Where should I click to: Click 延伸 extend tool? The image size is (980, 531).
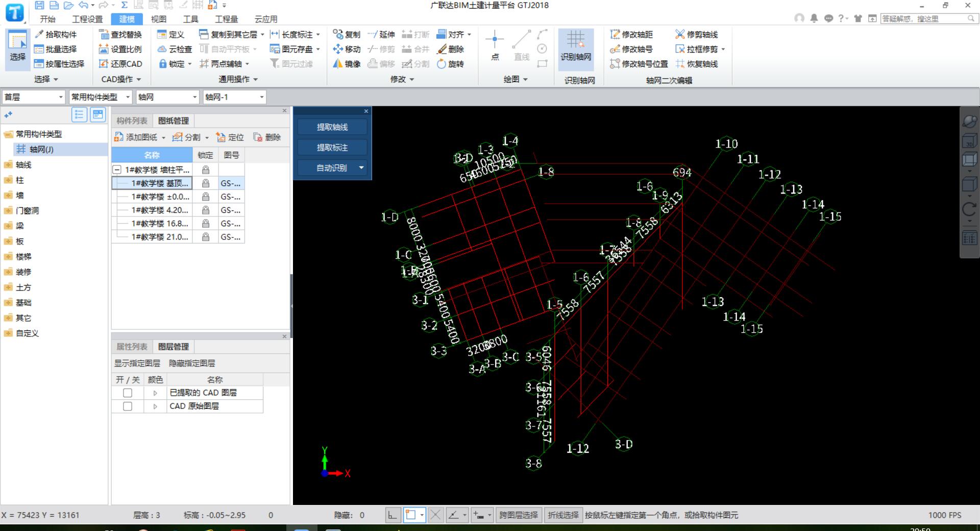(381, 35)
